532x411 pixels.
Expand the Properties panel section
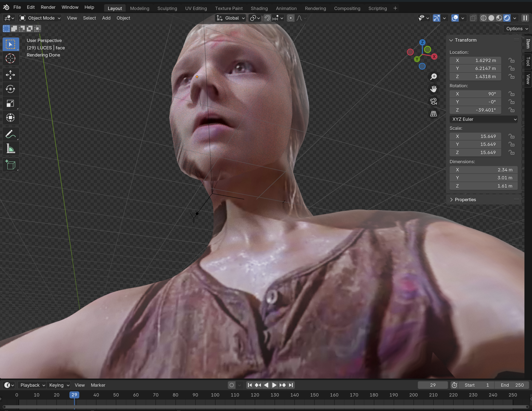pyautogui.click(x=465, y=200)
